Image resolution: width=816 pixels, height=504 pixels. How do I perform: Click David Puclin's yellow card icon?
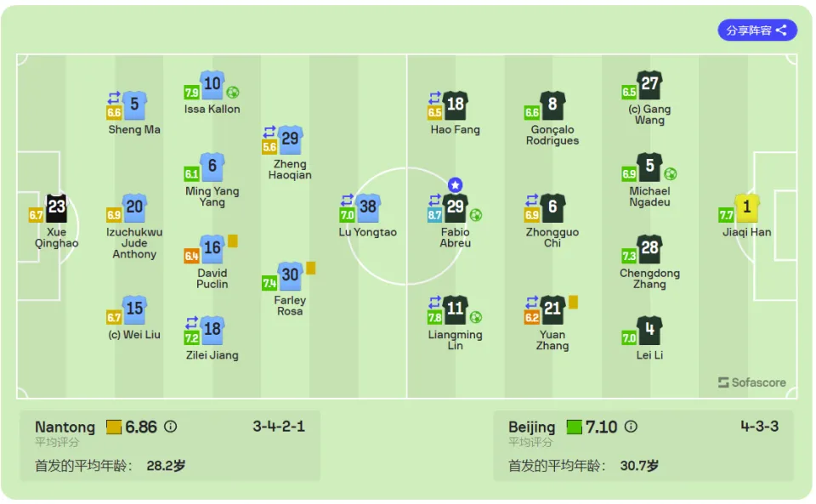(x=233, y=241)
